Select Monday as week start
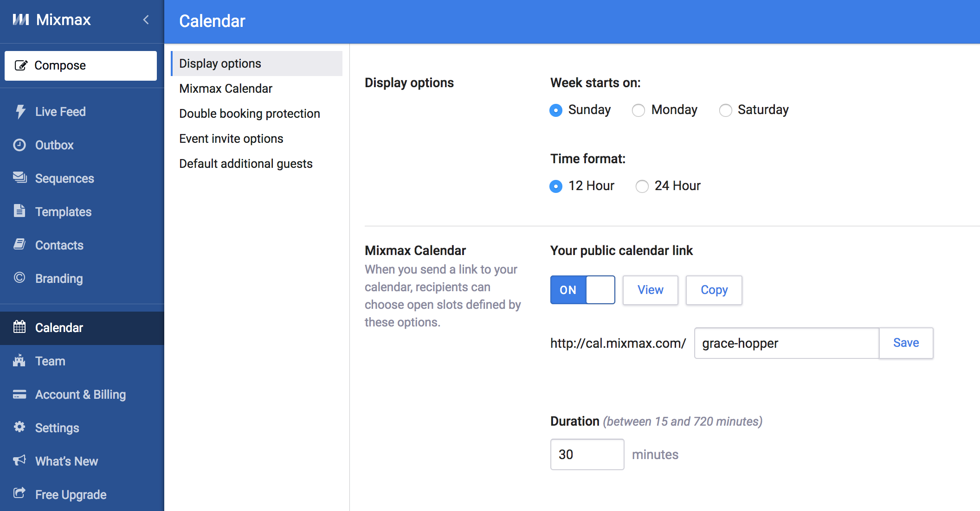The height and width of the screenshot is (511, 980). (638, 110)
